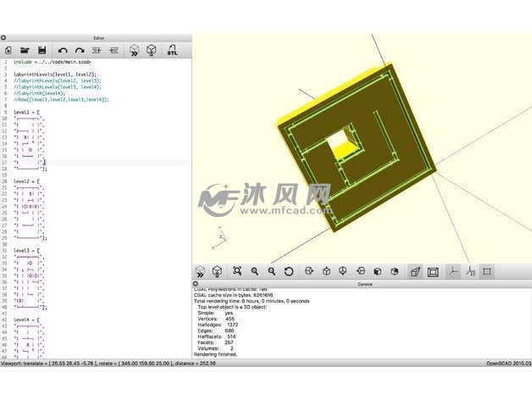The height and width of the screenshot is (400, 532).
Task: Render the model from the editor toolbar
Action: (x=152, y=50)
